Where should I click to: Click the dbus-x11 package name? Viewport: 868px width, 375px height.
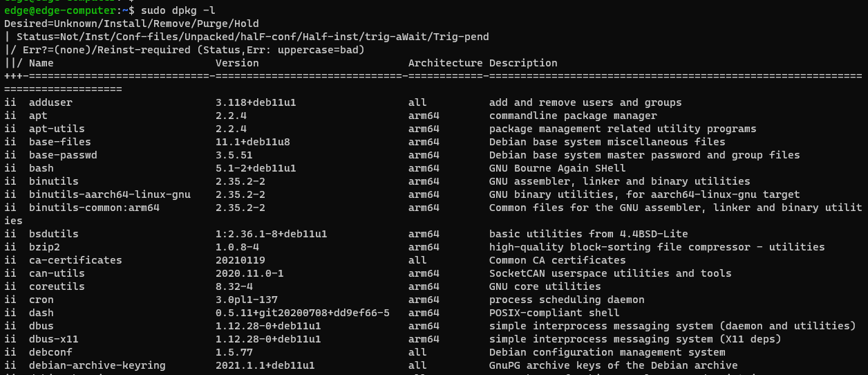coord(54,339)
